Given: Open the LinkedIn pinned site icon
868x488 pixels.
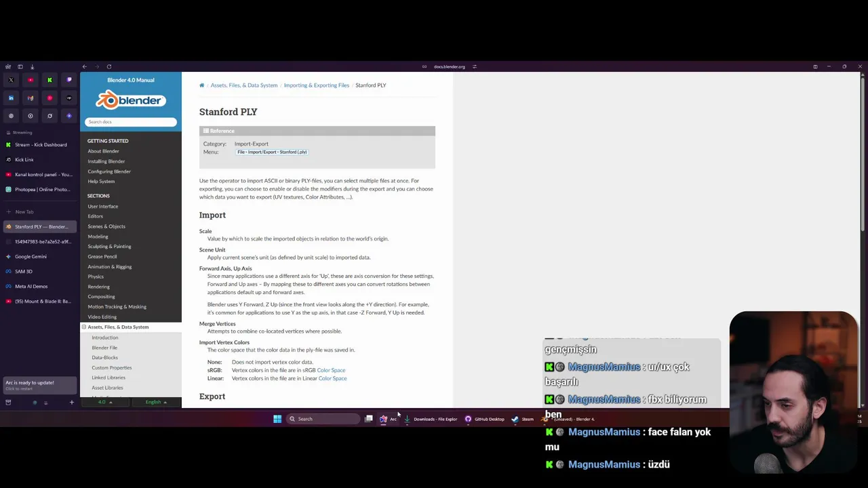Looking at the screenshot, I should 11,98.
